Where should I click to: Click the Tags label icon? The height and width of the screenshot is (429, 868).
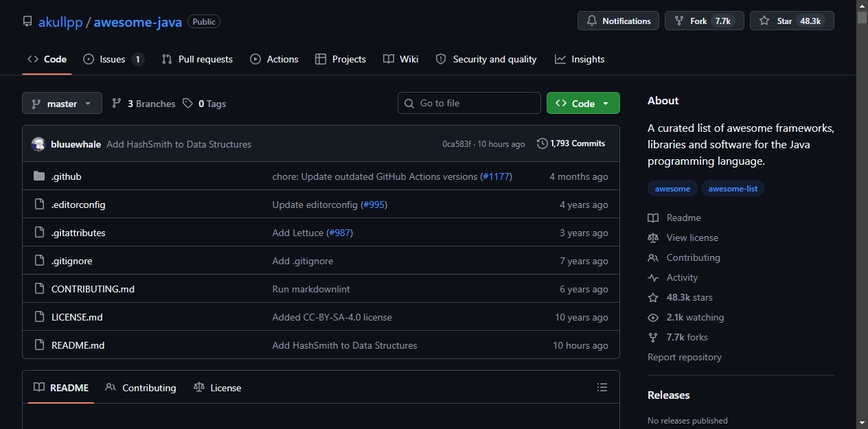coord(188,104)
